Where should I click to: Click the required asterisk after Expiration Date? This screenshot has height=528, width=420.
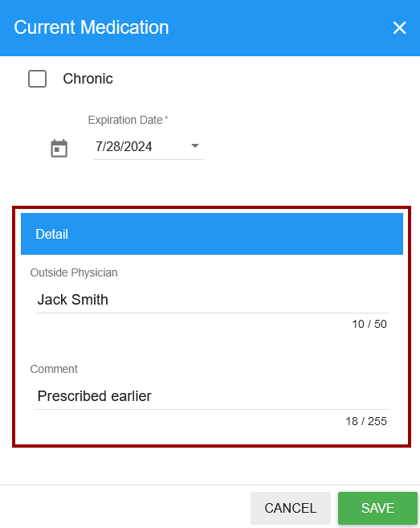point(166,118)
